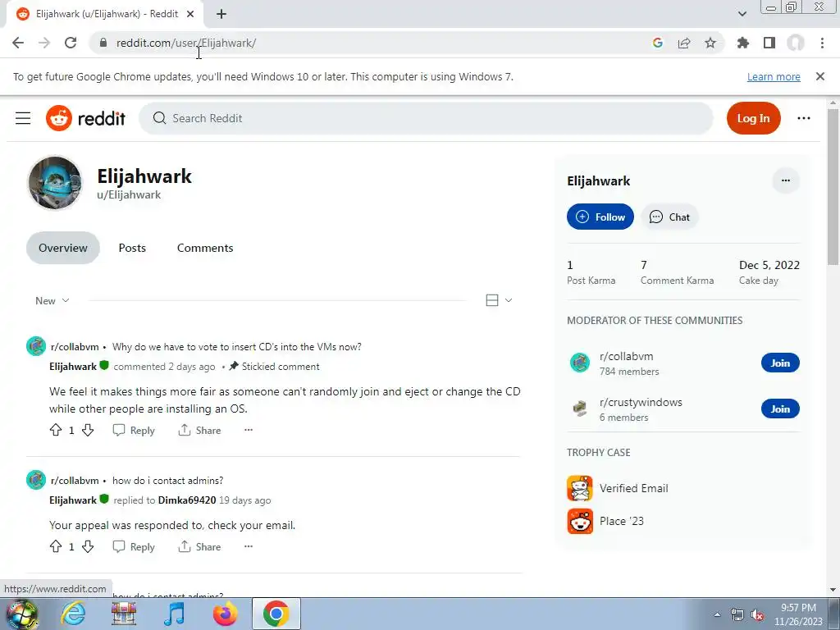
Task: Click the Log In button
Action: (x=753, y=118)
